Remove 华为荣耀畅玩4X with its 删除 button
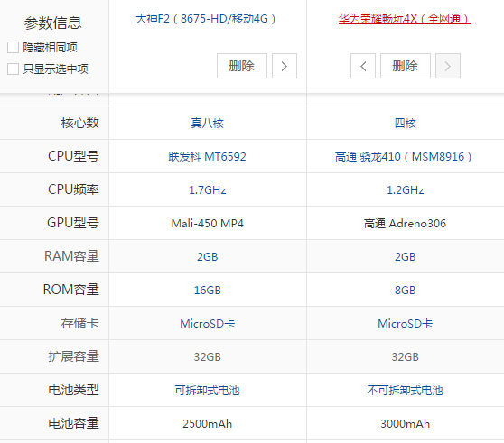The height and width of the screenshot is (443, 504). point(406,66)
